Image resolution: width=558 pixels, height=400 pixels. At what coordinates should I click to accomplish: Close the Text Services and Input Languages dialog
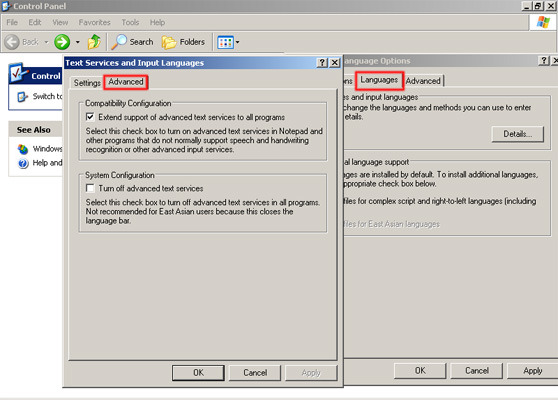click(335, 63)
